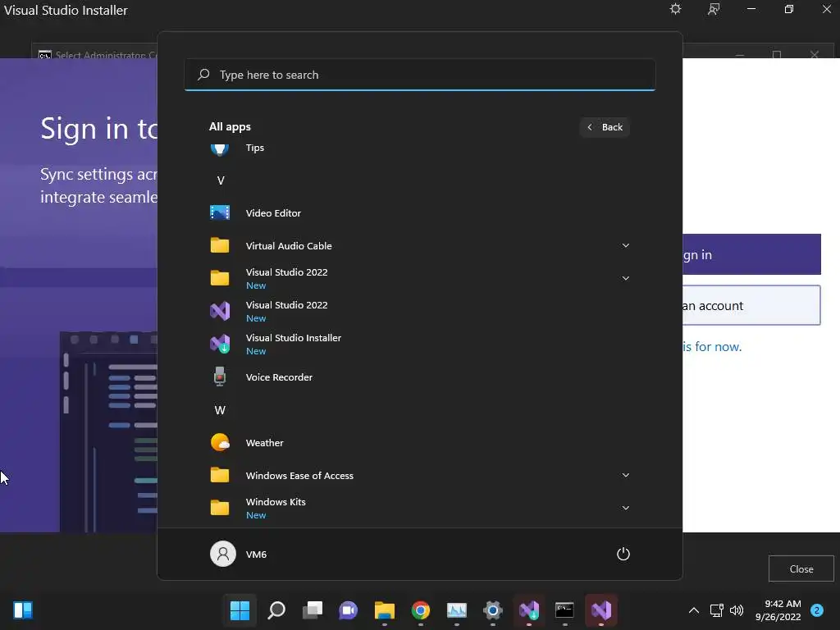Click the Close button in Visual Studio Installer

pyautogui.click(x=801, y=569)
